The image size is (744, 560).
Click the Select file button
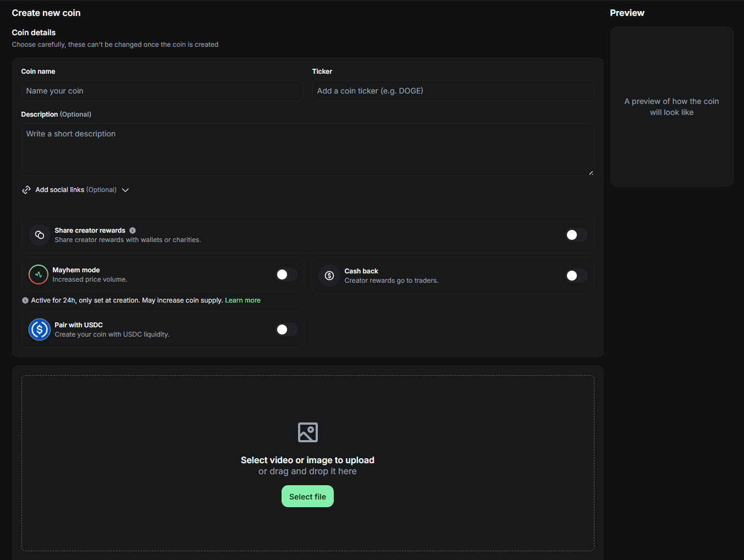[x=308, y=496]
